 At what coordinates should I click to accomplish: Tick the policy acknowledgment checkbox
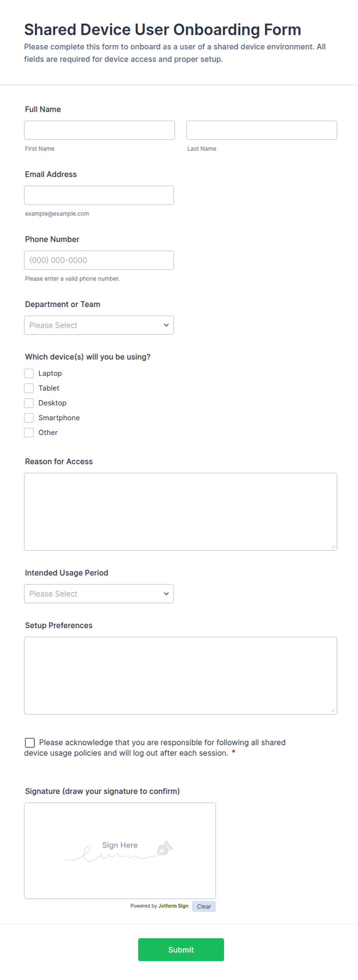pyautogui.click(x=30, y=743)
